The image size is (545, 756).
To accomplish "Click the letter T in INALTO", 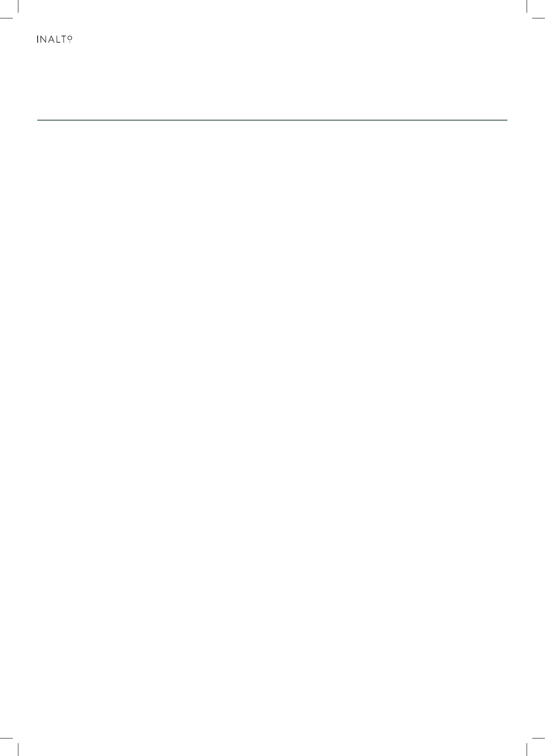I will click(64, 39).
